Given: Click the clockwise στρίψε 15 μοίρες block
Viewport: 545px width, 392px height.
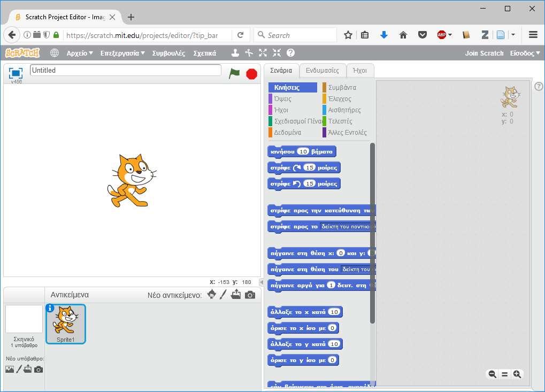Looking at the screenshot, I should coord(304,167).
